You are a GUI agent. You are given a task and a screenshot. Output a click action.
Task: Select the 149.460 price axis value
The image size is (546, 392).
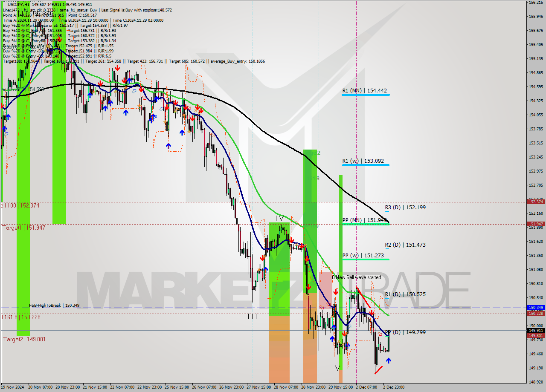coord(536,354)
